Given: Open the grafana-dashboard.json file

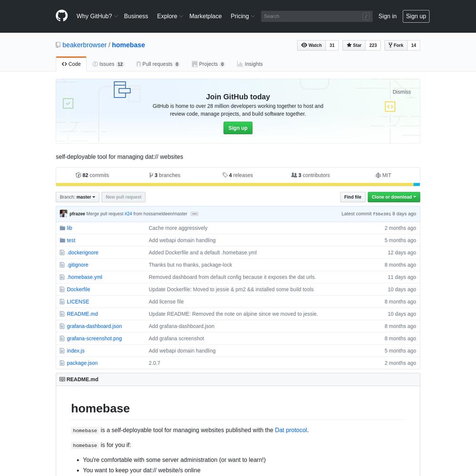Looking at the screenshot, I should (x=94, y=326).
